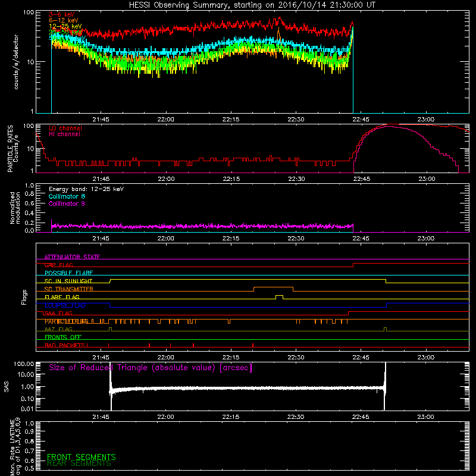Click the 0.9 value on livetime axis
The image size is (476, 476).
[29, 431]
